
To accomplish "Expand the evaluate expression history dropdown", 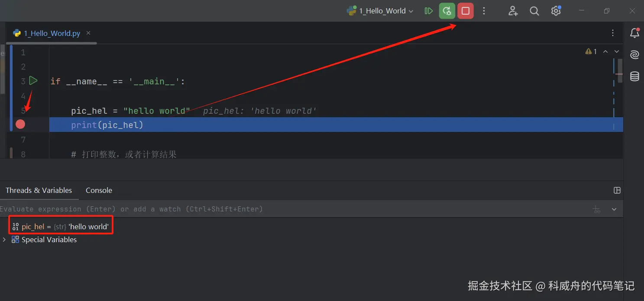I will pos(614,209).
